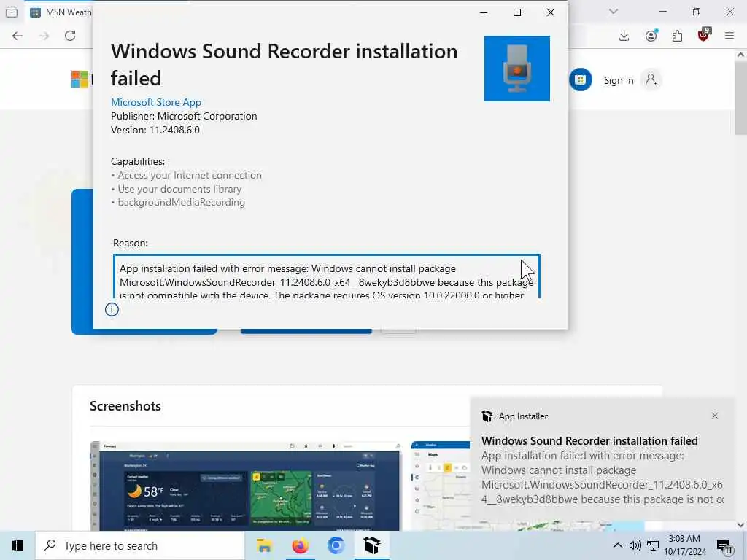Click the user profile avatar icon
747x560 pixels.
(651, 79)
